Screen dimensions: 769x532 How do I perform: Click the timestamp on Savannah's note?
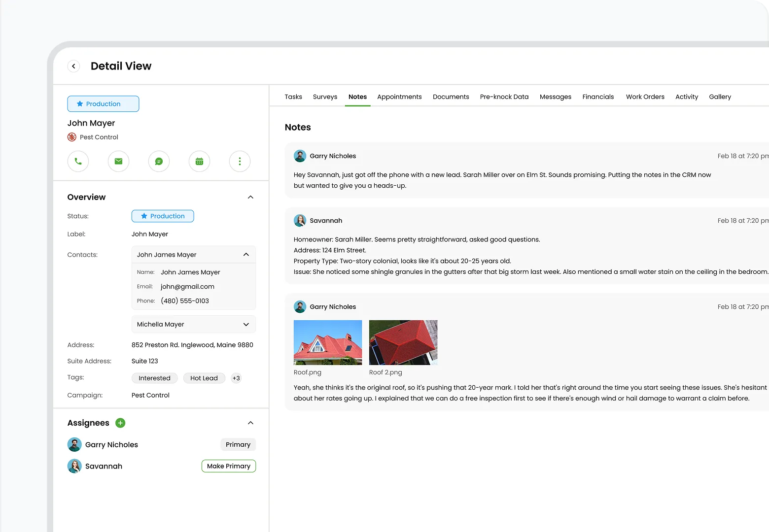pyautogui.click(x=743, y=220)
